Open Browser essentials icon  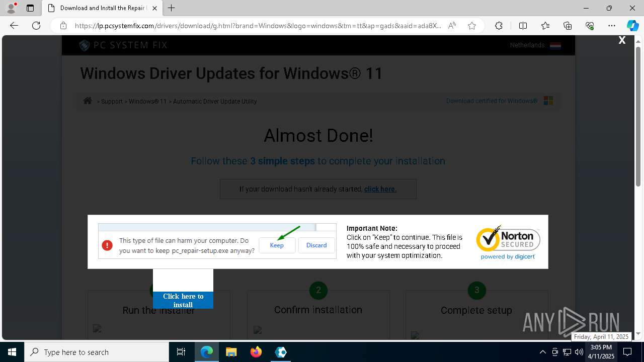click(x=590, y=26)
